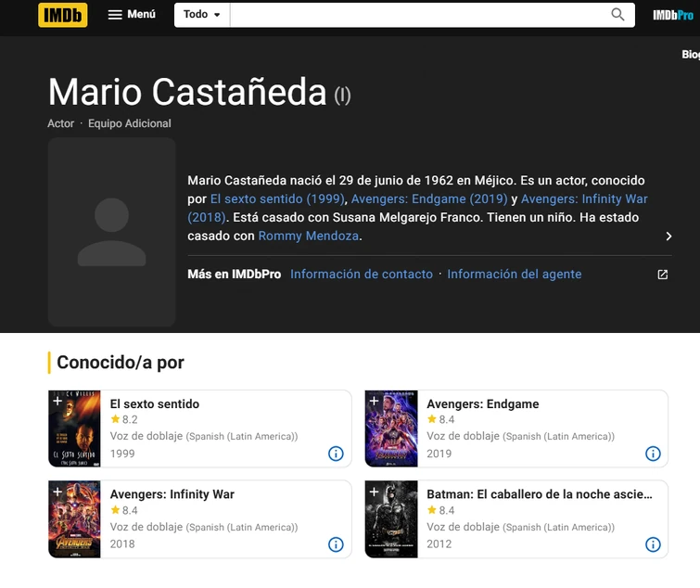Show info for Avengers: Endgame card
The image size is (700, 588).
(653, 454)
